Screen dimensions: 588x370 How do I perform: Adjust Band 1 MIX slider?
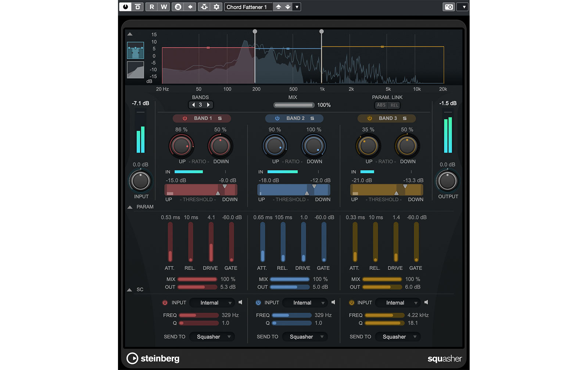[197, 279]
